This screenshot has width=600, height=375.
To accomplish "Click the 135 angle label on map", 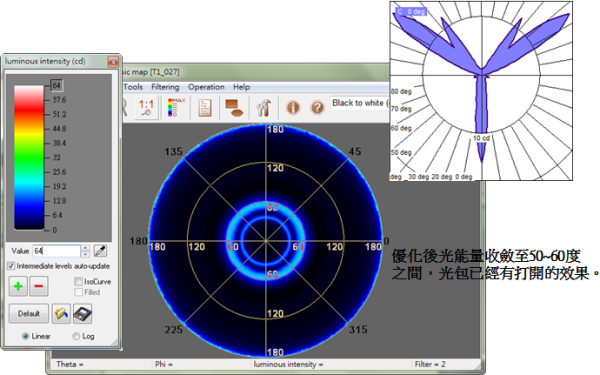I will pos(173,152).
